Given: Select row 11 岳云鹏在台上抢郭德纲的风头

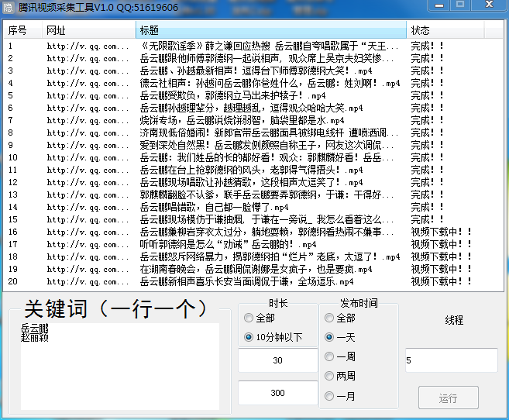Looking at the screenshot, I should (253, 170).
